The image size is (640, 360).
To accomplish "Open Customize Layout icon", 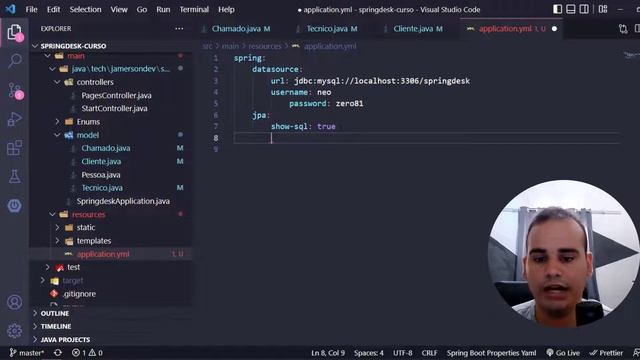I will pos(603,9).
